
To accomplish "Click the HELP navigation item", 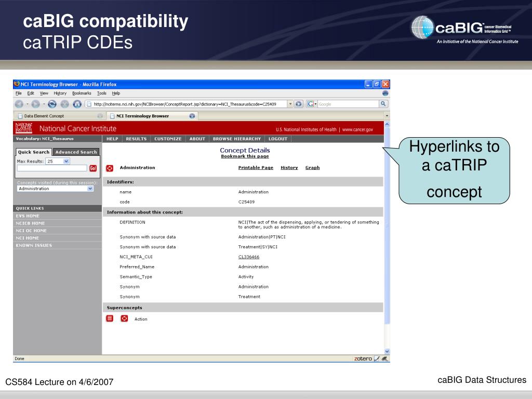I will click(x=112, y=139).
